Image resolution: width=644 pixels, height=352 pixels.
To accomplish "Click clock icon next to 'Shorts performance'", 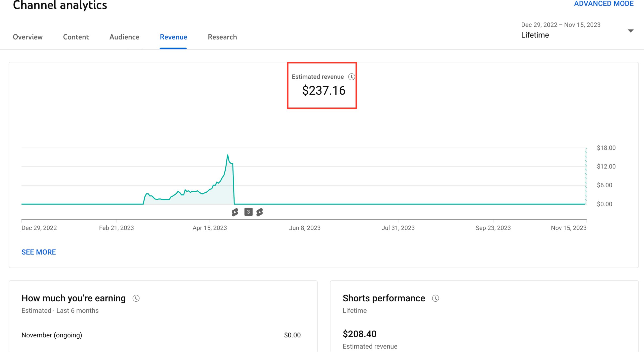I will click(x=435, y=298).
